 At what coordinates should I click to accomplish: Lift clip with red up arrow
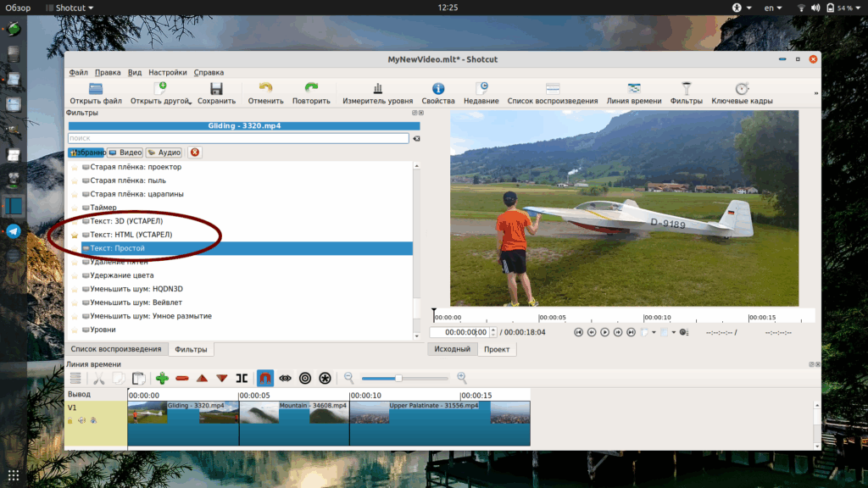[x=202, y=379]
